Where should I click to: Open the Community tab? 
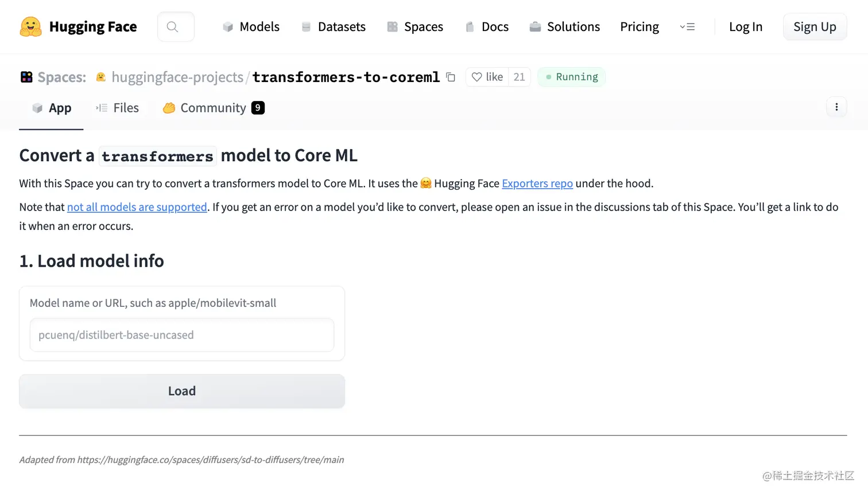click(x=213, y=108)
